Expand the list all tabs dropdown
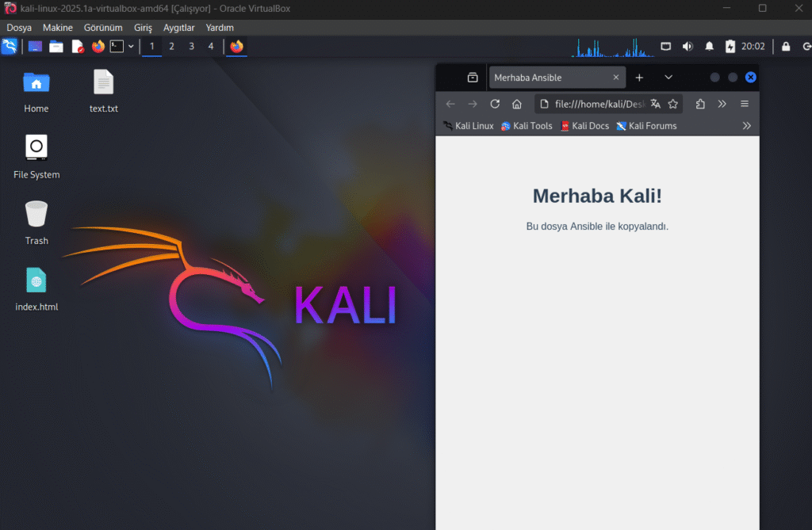The height and width of the screenshot is (530, 812). pyautogui.click(x=668, y=78)
